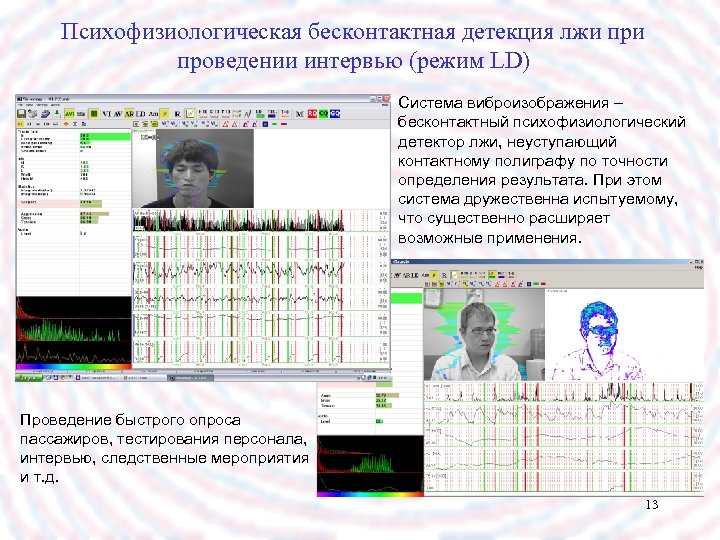Select the LD mode icon in the top window toolbar
The image size is (720, 540).
141,114
